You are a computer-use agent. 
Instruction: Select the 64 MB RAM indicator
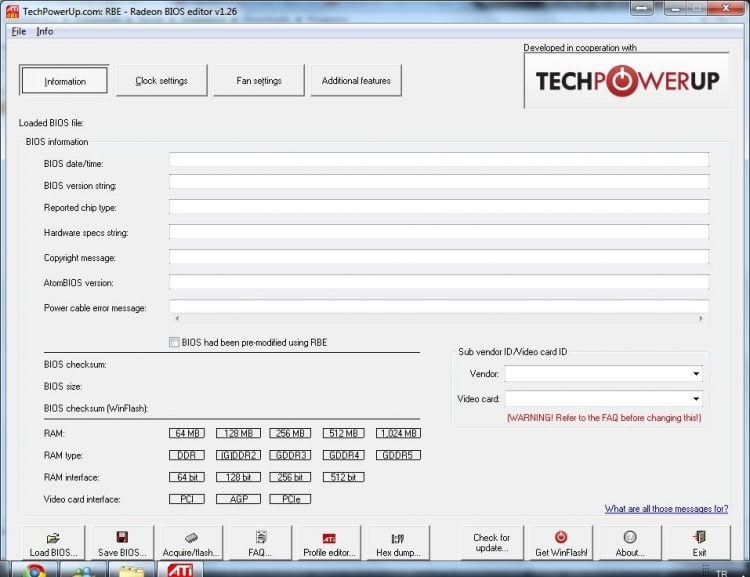coord(187,433)
